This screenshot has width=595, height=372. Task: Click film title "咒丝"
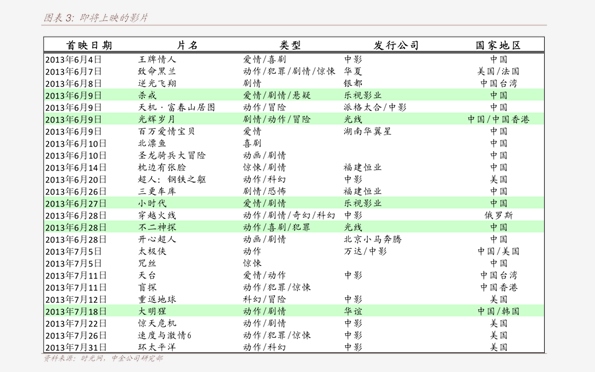(147, 263)
